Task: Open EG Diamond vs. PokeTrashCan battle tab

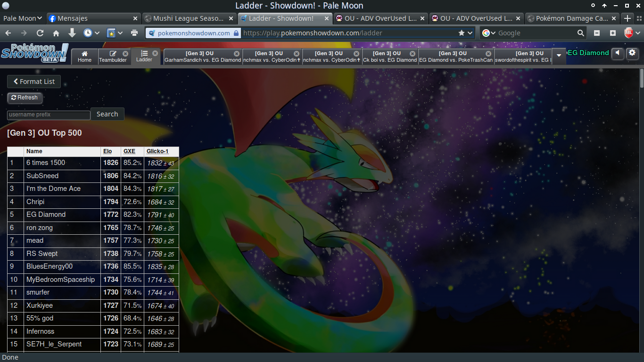Action: pos(456,57)
